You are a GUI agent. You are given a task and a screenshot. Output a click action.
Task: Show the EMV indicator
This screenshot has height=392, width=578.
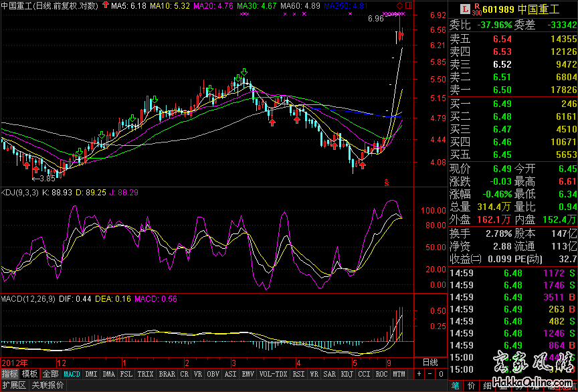click(x=248, y=374)
